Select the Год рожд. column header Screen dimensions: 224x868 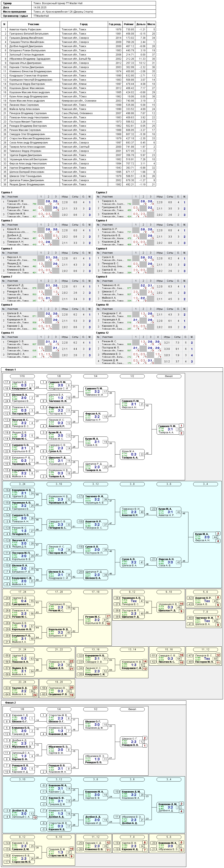click(x=115, y=24)
